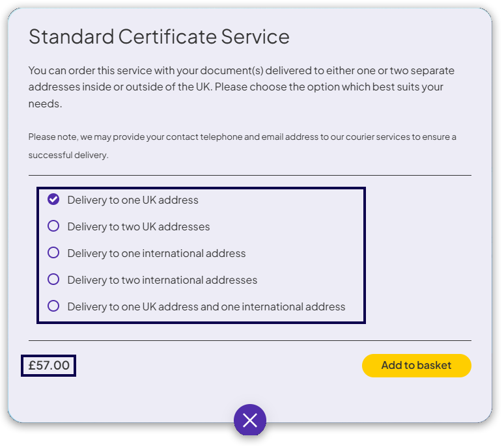
Task: Click the divider line above delivery options
Action: pos(249,175)
